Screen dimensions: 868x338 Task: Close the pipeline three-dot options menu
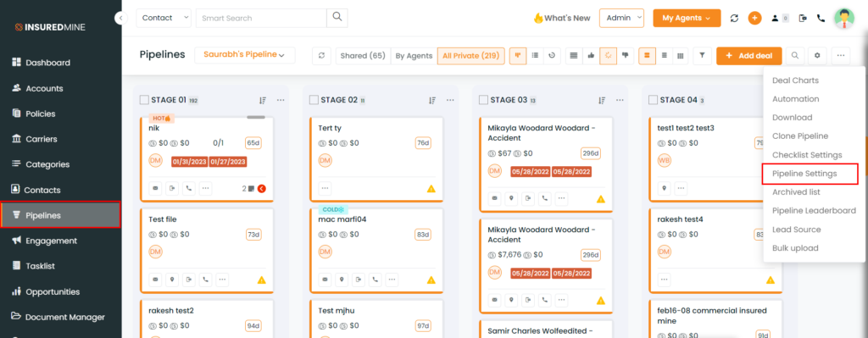pos(840,55)
